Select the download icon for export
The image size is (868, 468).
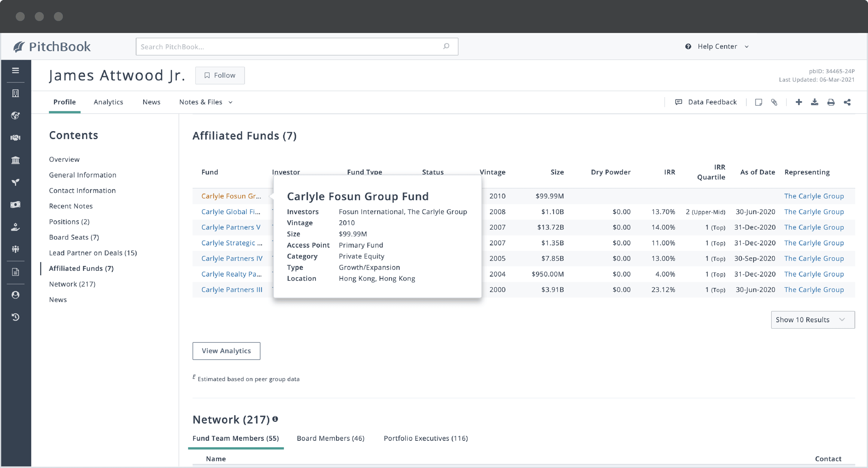815,103
